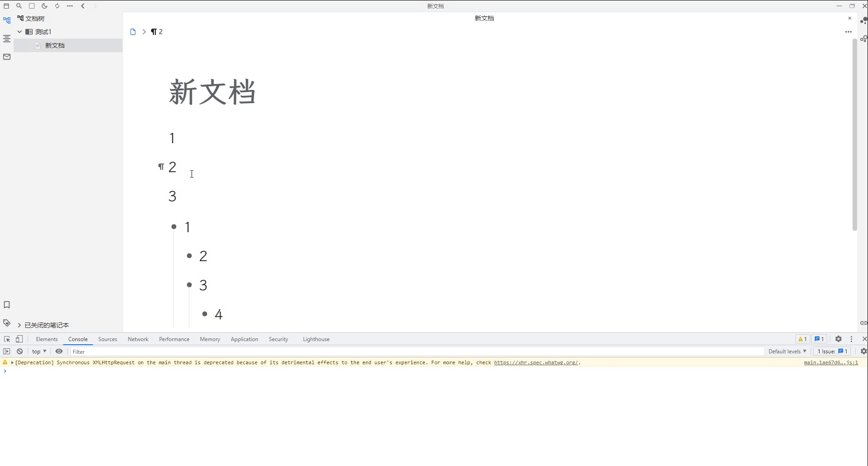Activate the inspect element picker
The width and height of the screenshot is (868, 466).
(6, 339)
